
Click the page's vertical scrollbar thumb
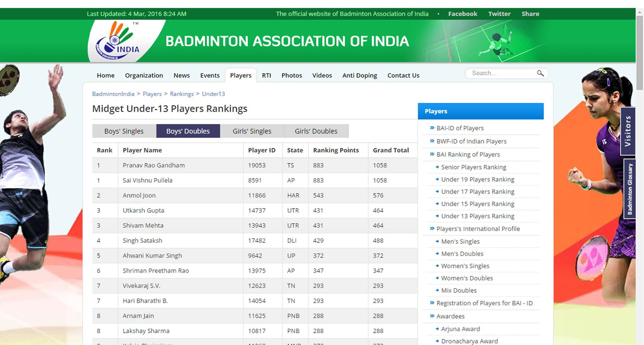640,53
